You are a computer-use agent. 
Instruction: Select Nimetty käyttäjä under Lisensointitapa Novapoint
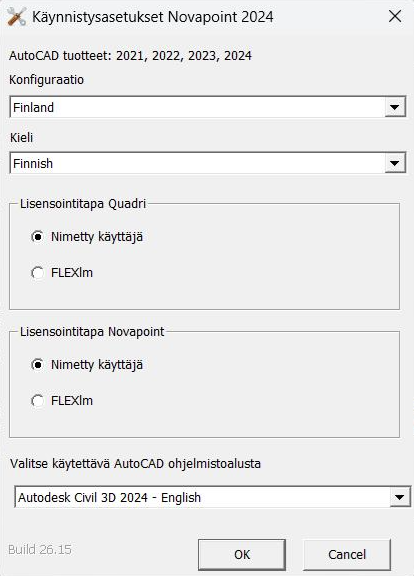click(x=87, y=365)
